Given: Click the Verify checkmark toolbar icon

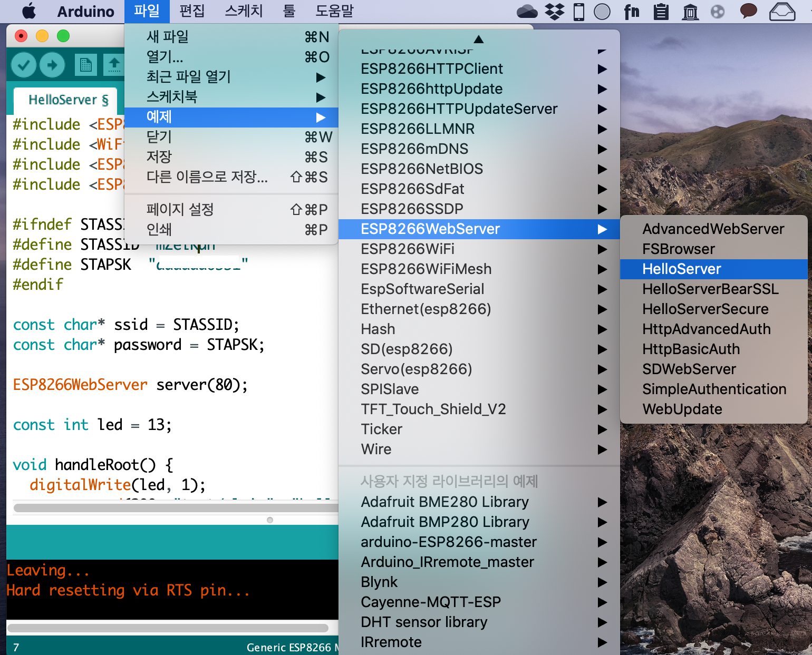Looking at the screenshot, I should [x=24, y=65].
